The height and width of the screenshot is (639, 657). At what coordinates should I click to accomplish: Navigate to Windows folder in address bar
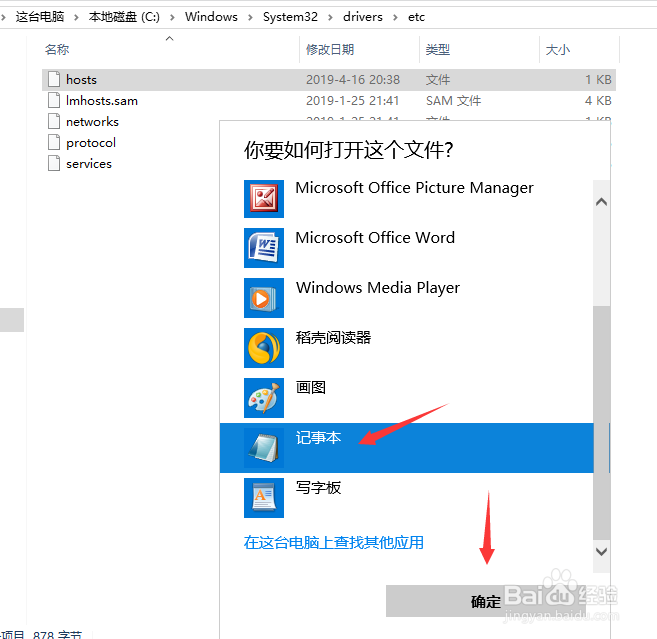(211, 17)
